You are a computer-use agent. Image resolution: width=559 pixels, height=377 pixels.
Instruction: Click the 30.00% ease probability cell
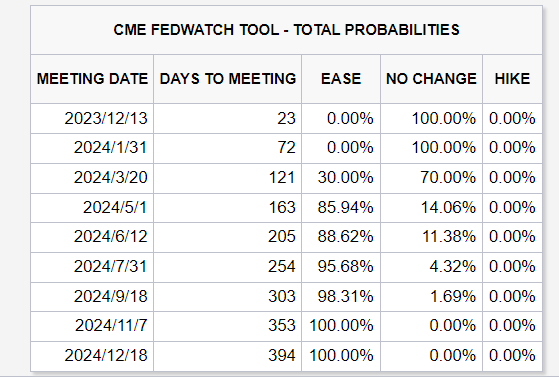(x=341, y=178)
